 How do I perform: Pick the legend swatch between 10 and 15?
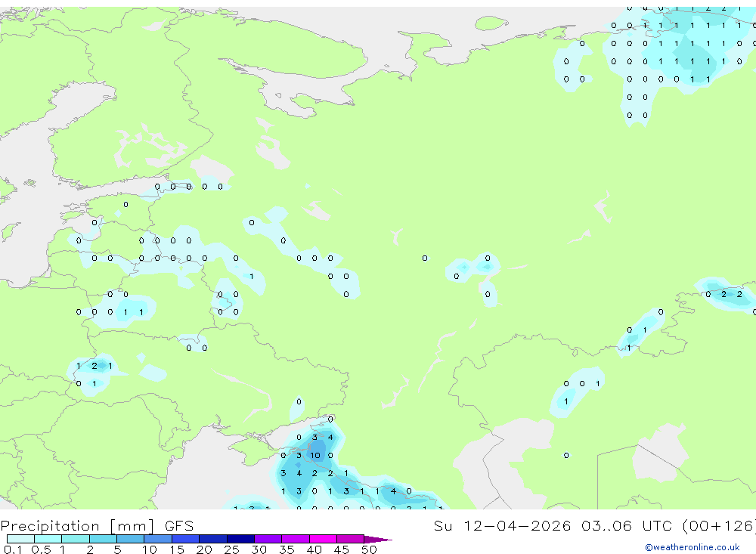tap(158, 539)
